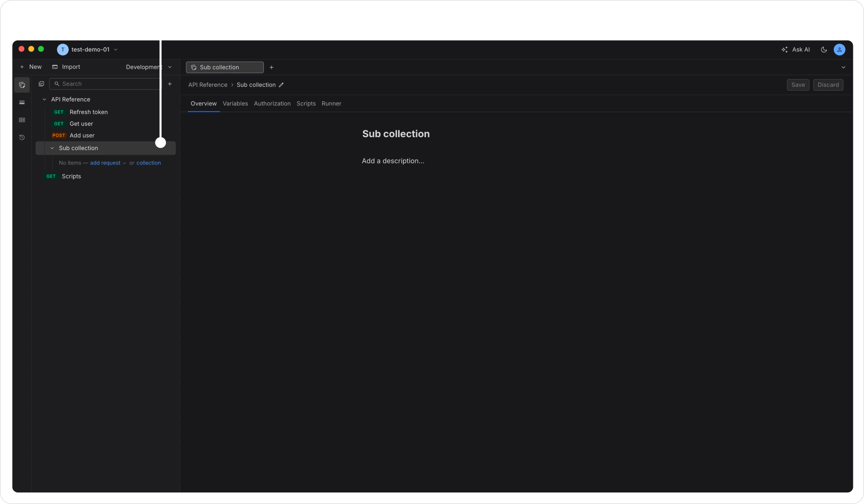Open a new tab with plus icon
This screenshot has width=864, height=504.
pyautogui.click(x=271, y=67)
